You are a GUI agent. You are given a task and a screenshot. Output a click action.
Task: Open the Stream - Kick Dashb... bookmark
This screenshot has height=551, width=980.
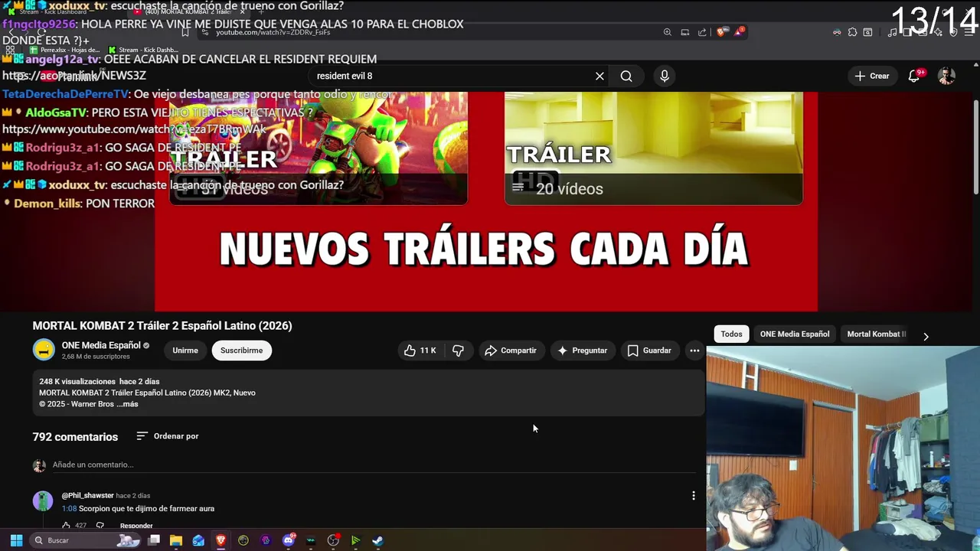click(x=143, y=50)
